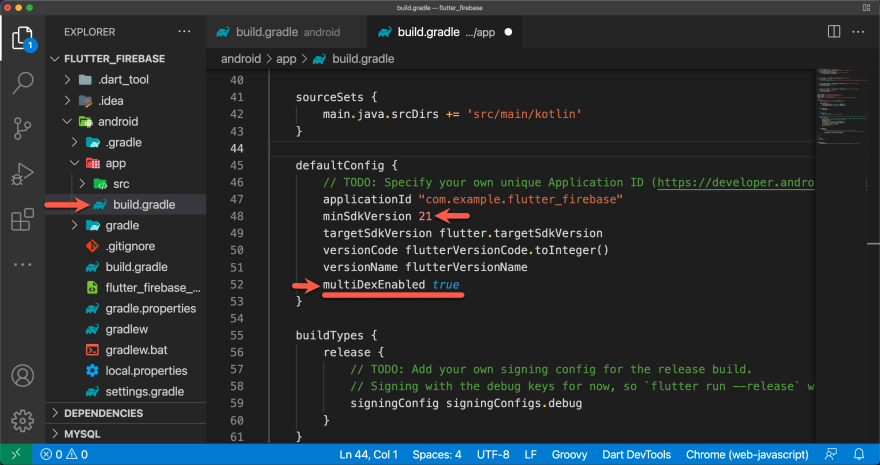
Task: Click 'buildTypes' text on line 55
Action: [330, 336]
